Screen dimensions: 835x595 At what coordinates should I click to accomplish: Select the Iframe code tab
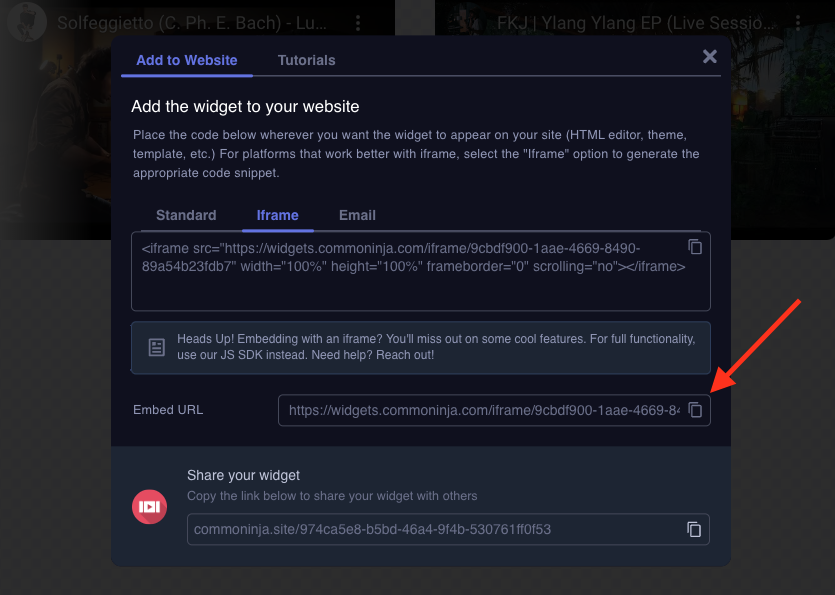point(277,215)
